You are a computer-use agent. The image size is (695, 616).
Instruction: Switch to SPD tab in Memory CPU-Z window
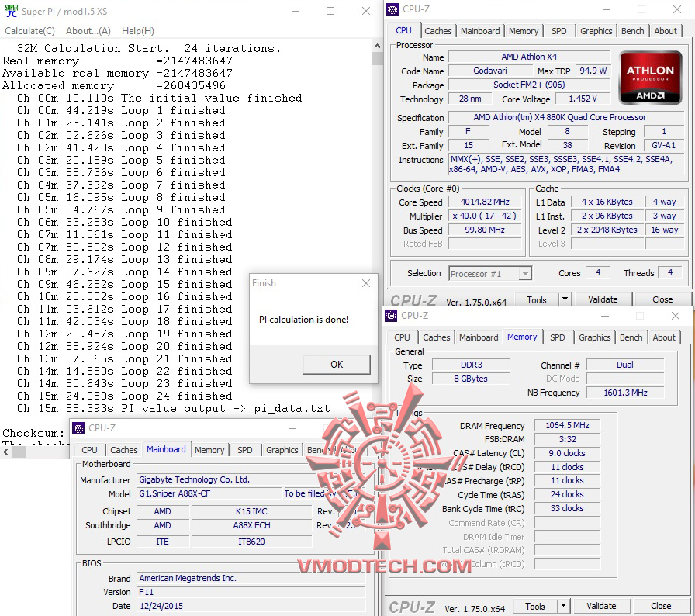pyautogui.click(x=558, y=337)
